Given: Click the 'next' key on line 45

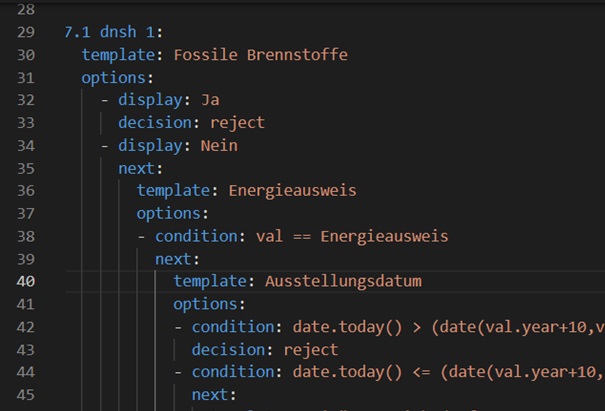Looking at the screenshot, I should (x=210, y=394).
